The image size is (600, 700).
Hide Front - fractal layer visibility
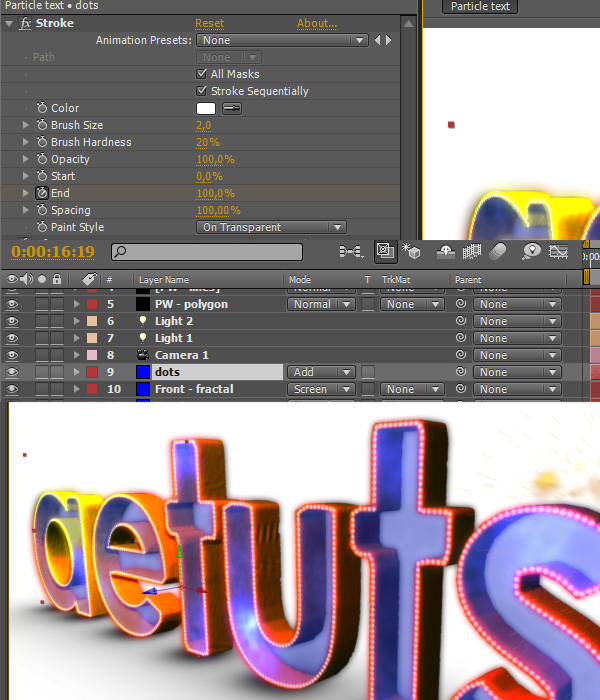[x=12, y=389]
